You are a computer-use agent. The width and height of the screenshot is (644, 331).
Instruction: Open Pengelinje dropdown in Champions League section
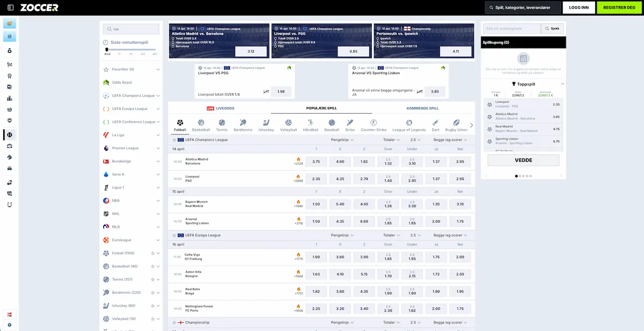point(342,140)
